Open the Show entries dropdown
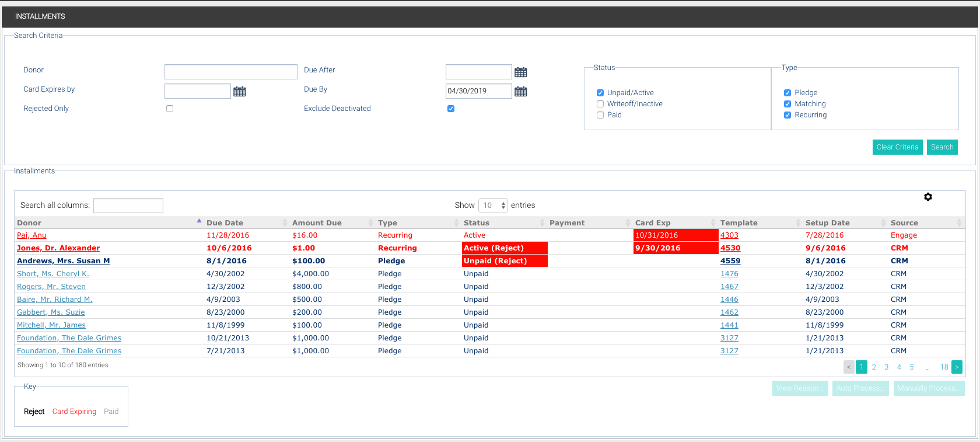 pos(493,206)
